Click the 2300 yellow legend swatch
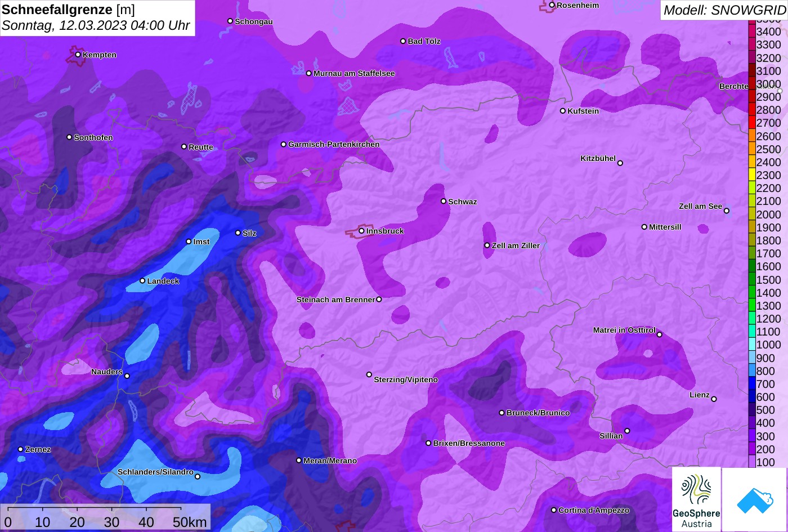 (x=751, y=175)
